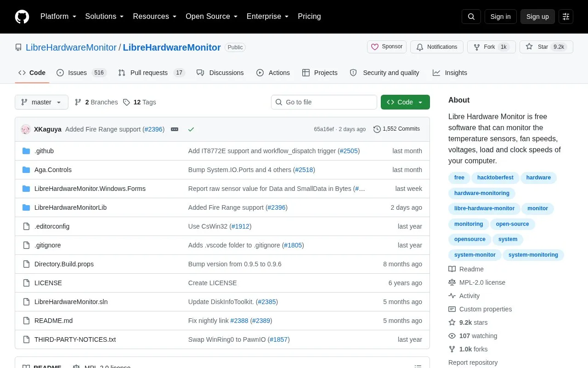Click the .github folder icon

[26, 151]
